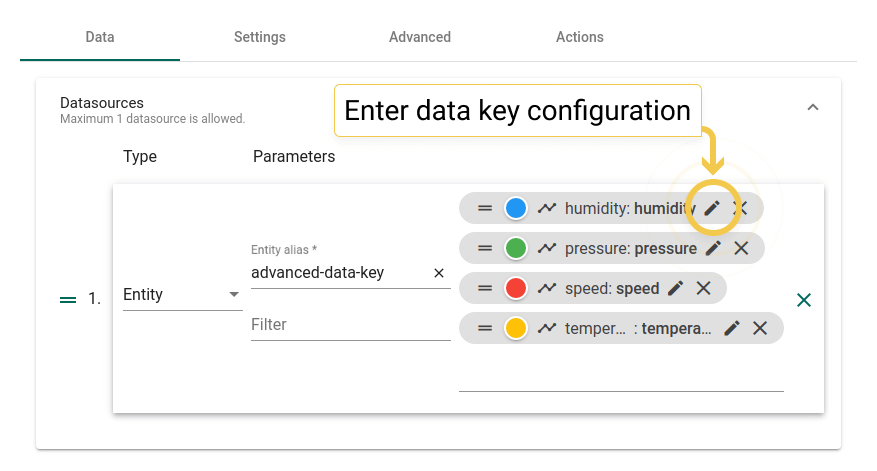The height and width of the screenshot is (471, 877).
Task: Remove the humidity data key
Action: (x=741, y=208)
